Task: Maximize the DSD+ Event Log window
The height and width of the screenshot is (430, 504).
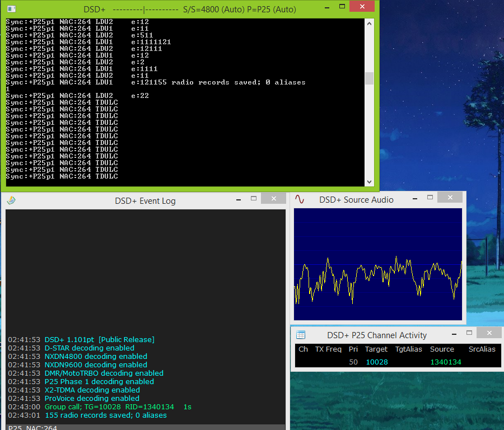Action: [x=254, y=199]
